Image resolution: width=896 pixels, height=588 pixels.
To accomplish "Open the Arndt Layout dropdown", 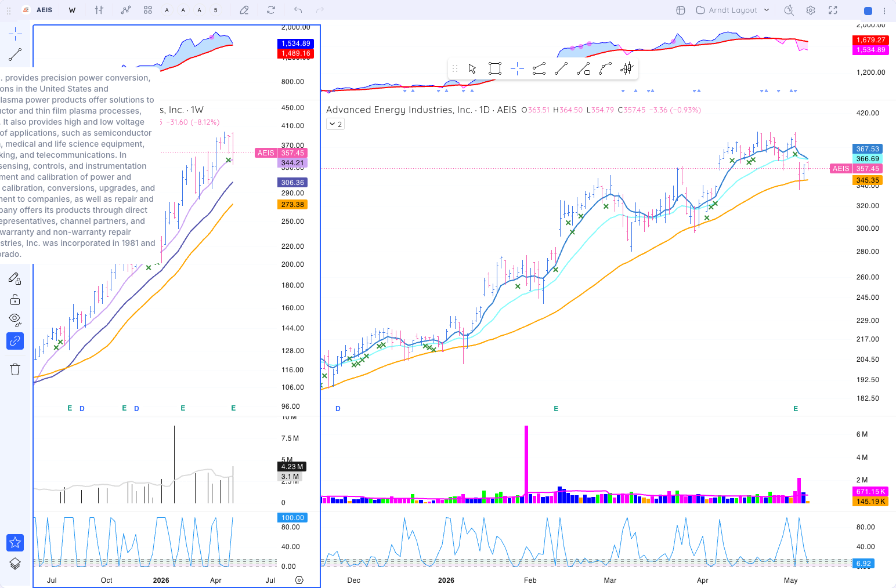I will 733,10.
